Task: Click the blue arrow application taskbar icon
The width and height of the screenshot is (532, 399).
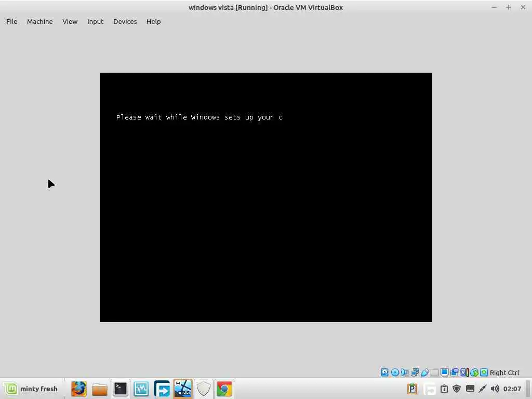Action: (162, 389)
